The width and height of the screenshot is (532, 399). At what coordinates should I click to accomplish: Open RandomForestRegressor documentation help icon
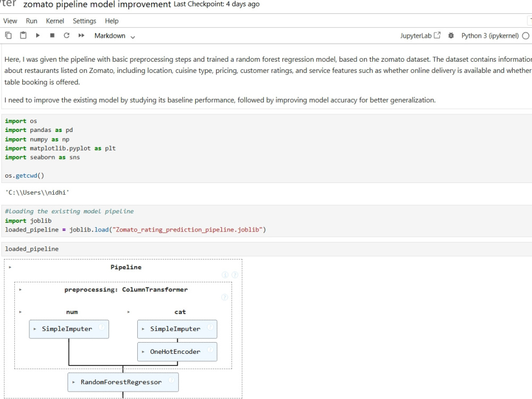171,380
